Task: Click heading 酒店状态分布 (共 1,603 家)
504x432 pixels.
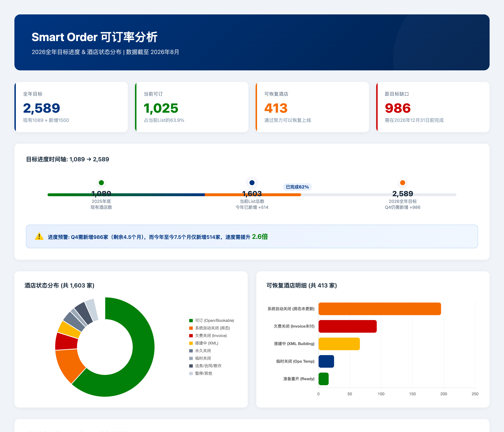Action: (x=59, y=285)
